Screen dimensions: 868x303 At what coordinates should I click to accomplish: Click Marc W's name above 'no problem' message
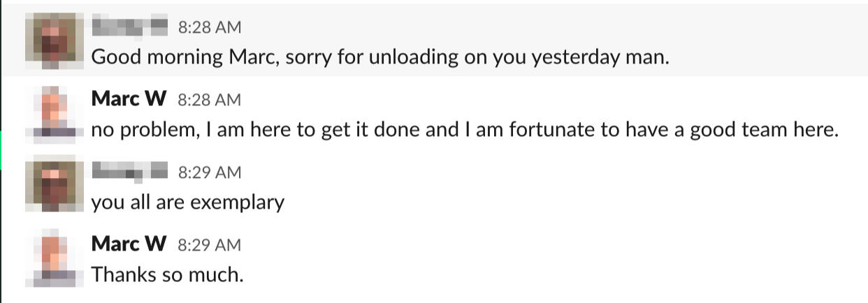click(129, 100)
